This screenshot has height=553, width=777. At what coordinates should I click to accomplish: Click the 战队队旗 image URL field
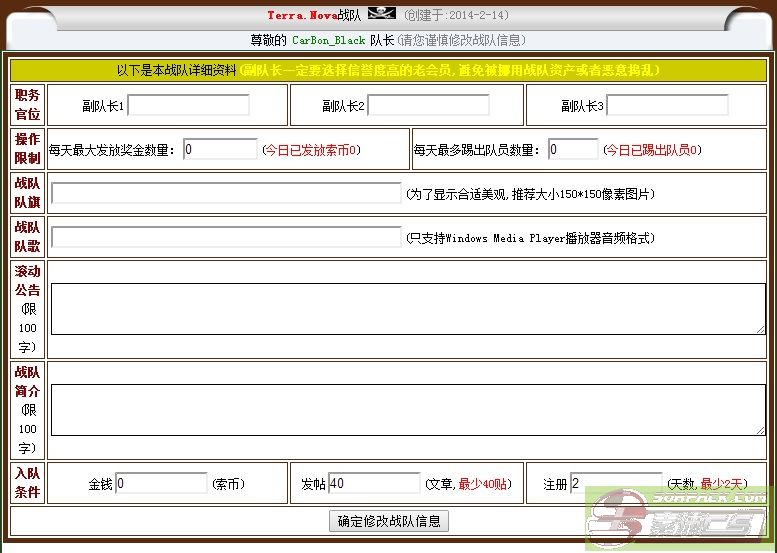pyautogui.click(x=226, y=193)
